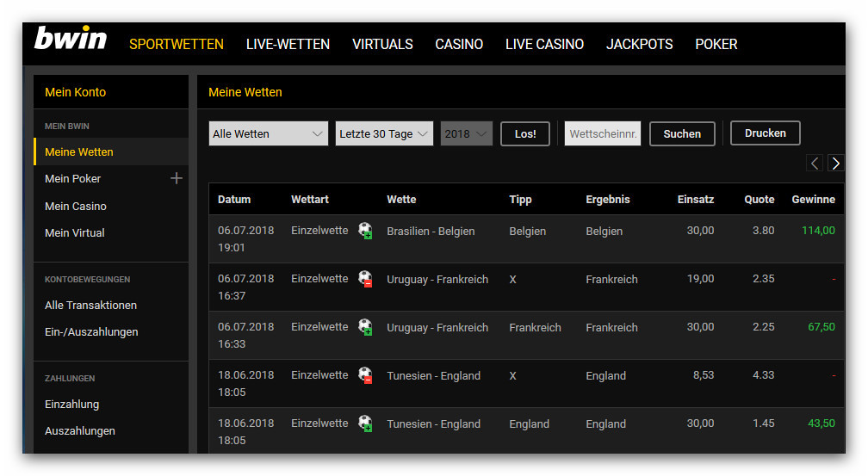
Task: Click stake value 19,00
Action: [700, 278]
